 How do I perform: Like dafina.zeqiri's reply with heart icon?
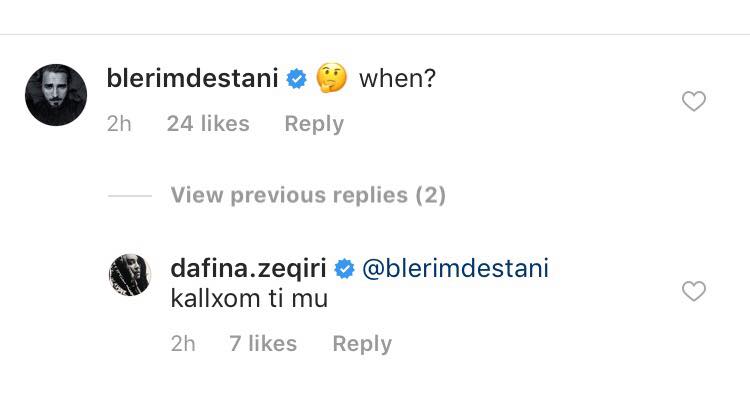(x=694, y=291)
